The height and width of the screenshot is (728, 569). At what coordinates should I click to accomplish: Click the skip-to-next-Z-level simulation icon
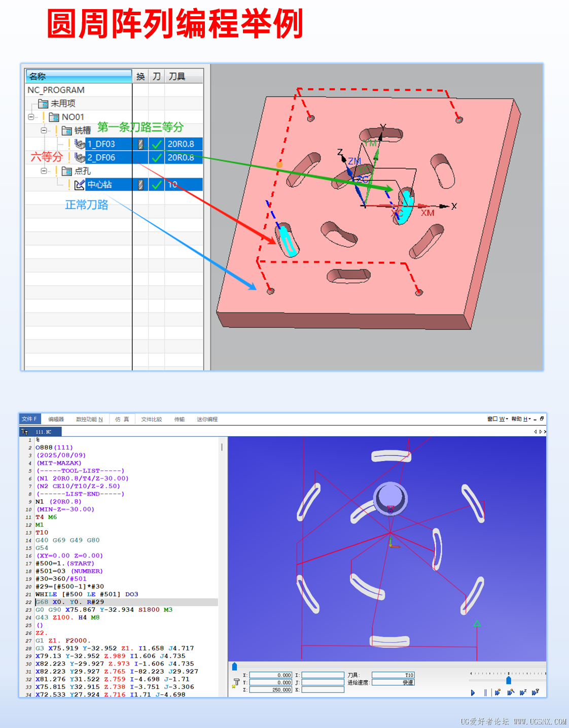523,692
